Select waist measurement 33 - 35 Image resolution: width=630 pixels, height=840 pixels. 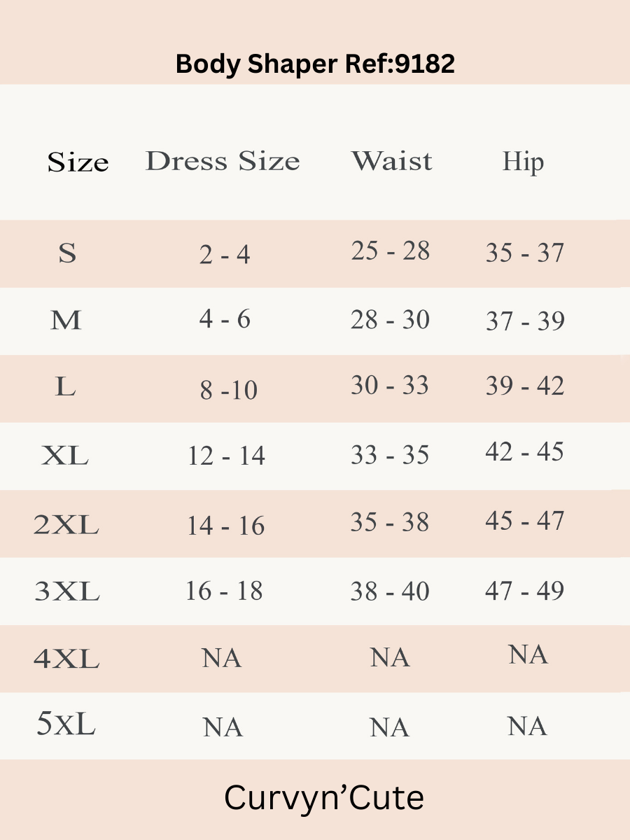[x=390, y=455]
